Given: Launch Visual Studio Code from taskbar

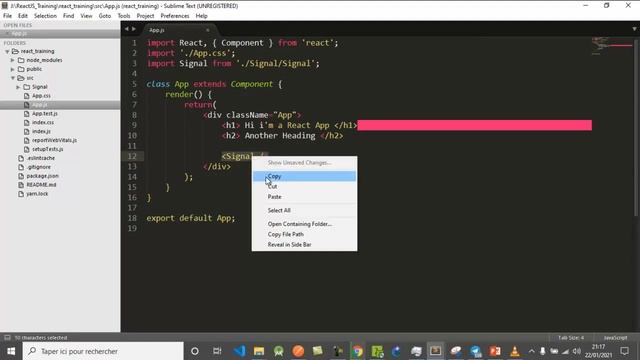Looking at the screenshot, I should (239, 351).
